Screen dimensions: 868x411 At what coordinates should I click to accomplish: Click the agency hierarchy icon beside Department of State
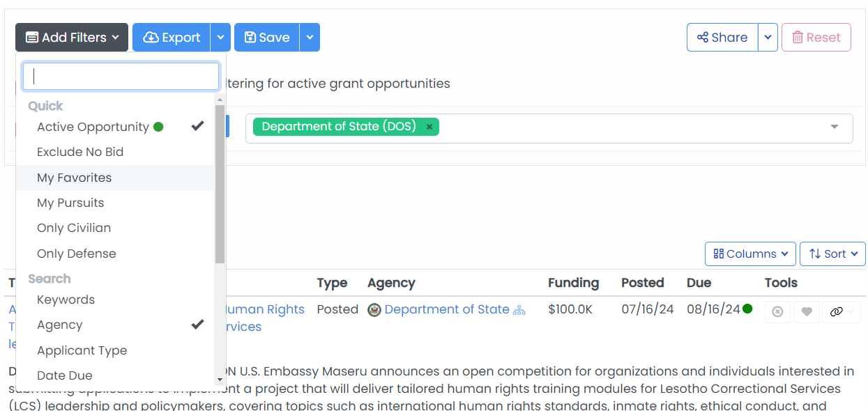(519, 310)
